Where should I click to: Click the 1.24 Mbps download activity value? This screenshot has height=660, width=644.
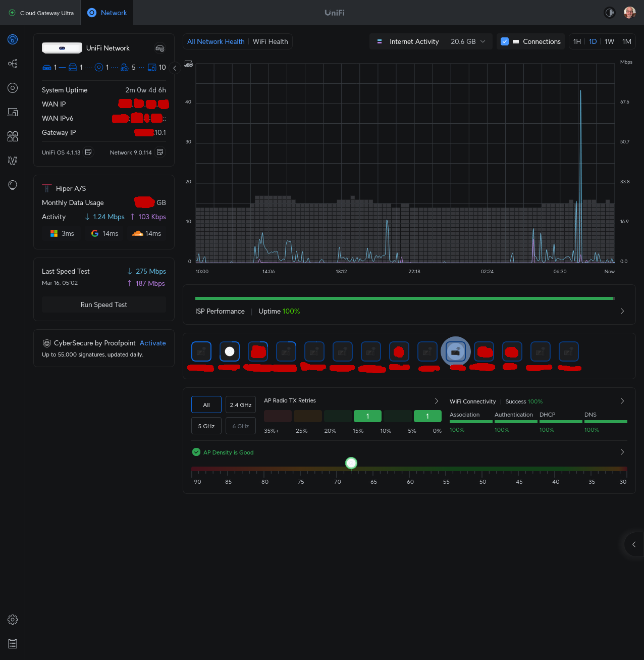click(x=104, y=217)
